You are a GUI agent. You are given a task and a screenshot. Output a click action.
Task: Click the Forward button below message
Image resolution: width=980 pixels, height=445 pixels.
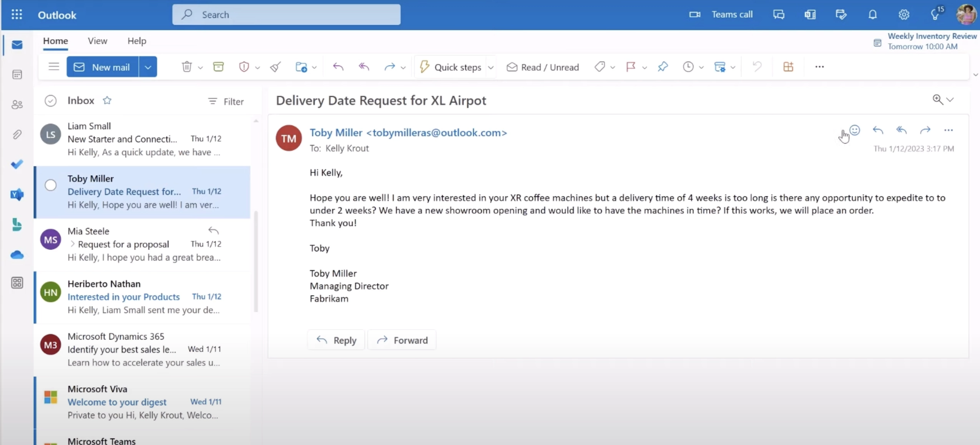pos(402,340)
